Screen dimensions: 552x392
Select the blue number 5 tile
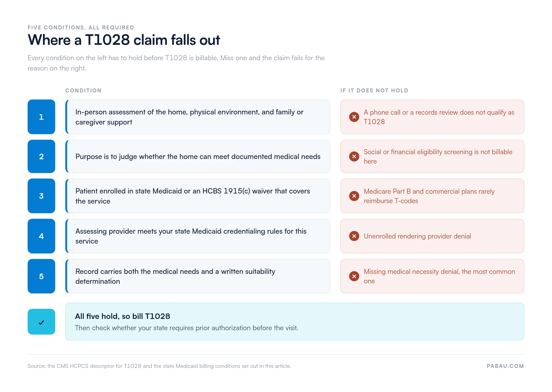[41, 276]
